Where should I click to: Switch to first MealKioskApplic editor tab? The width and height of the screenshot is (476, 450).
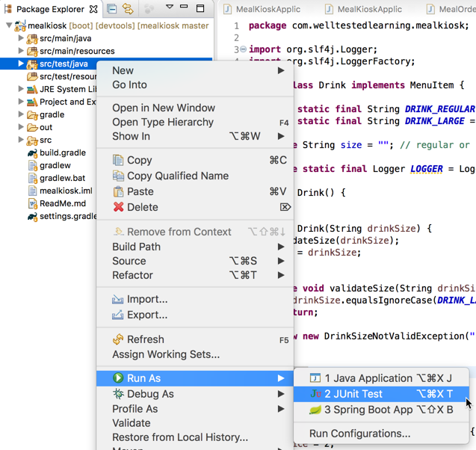262,9
